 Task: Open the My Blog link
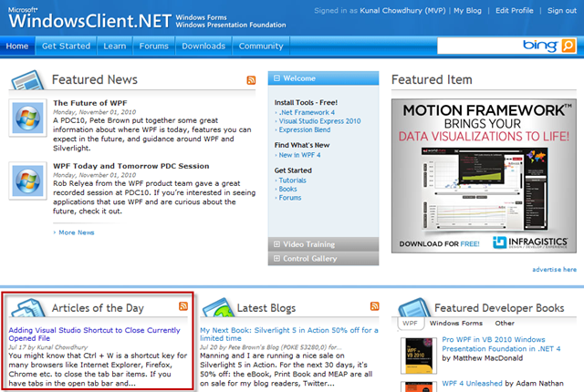pos(467,11)
